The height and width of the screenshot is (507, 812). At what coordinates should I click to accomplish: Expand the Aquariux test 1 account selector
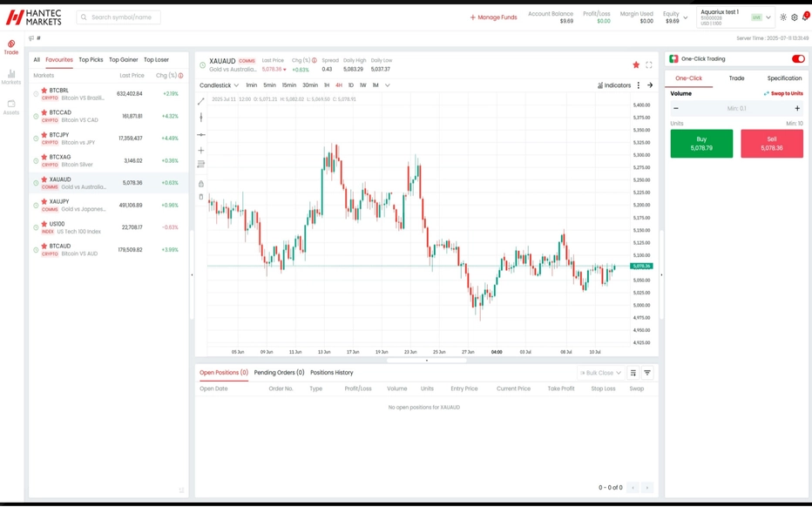pyautogui.click(x=768, y=17)
